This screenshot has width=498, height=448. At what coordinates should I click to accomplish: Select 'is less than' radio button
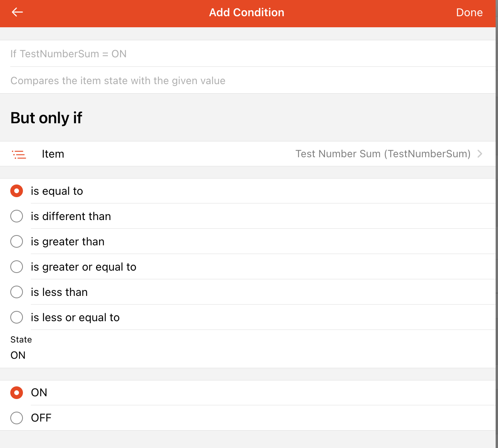17,292
